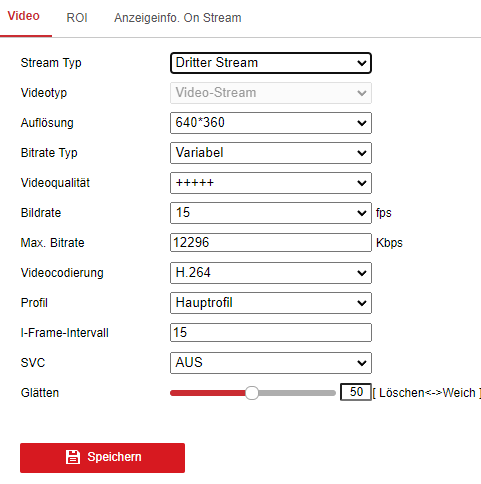Viewport: 481px width, 484px height.
Task: Open the Anzeigeinfo. On Stream tab
Action: (178, 18)
